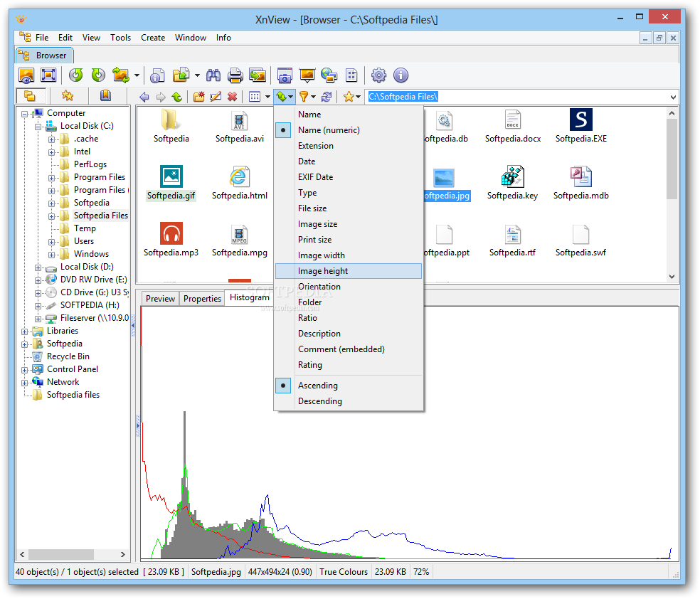The width and height of the screenshot is (700, 599).
Task: Switch to the Properties tab
Action: 202,299
